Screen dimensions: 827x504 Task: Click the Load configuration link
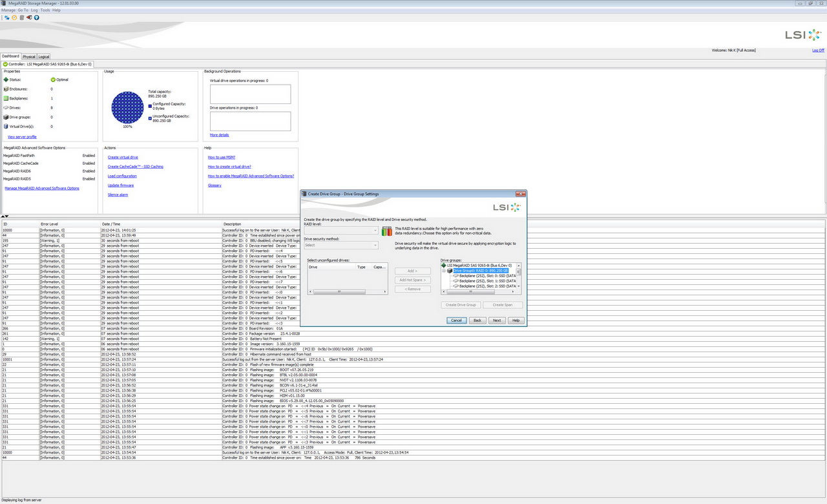(122, 176)
